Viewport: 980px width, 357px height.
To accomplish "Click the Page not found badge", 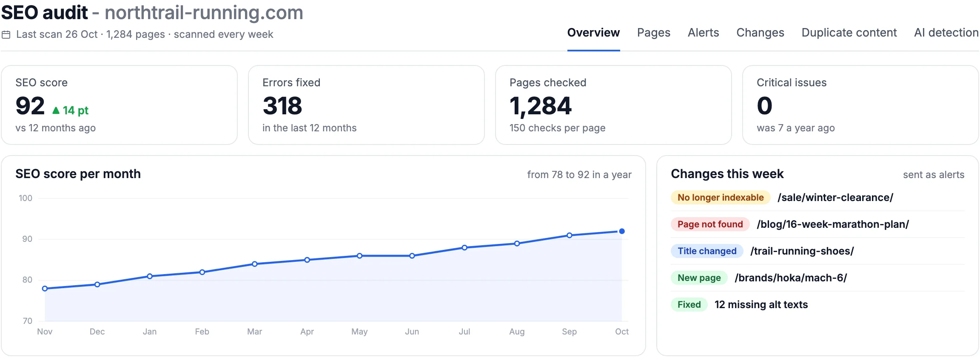I will tap(710, 224).
